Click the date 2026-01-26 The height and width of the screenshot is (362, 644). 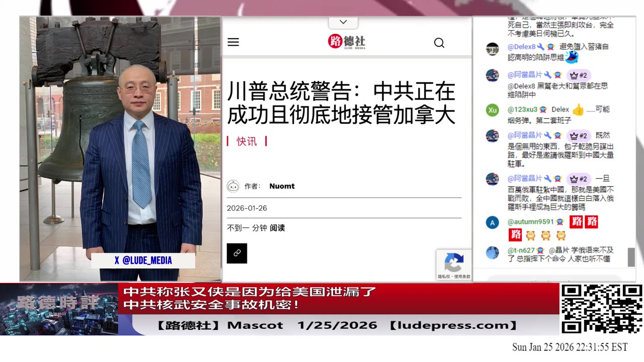[247, 208]
